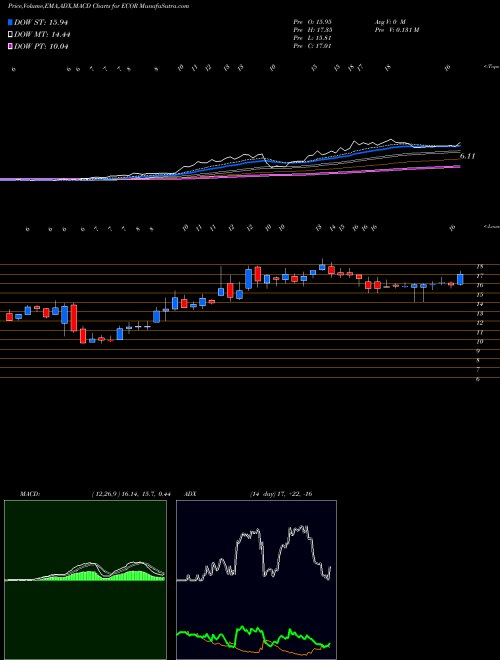
Task: Click the 6.11 value label beside EMA lines
Action: coord(468,156)
